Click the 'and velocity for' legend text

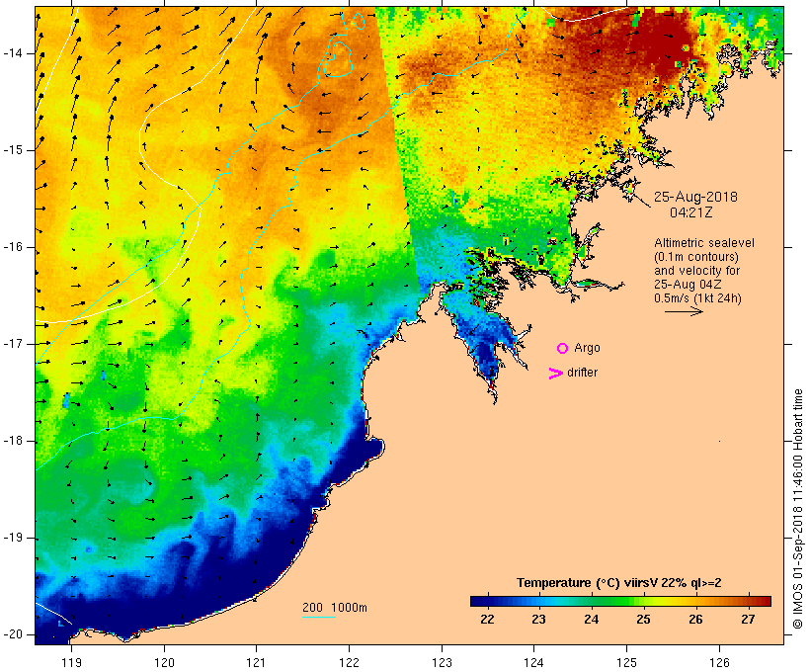tap(696, 271)
